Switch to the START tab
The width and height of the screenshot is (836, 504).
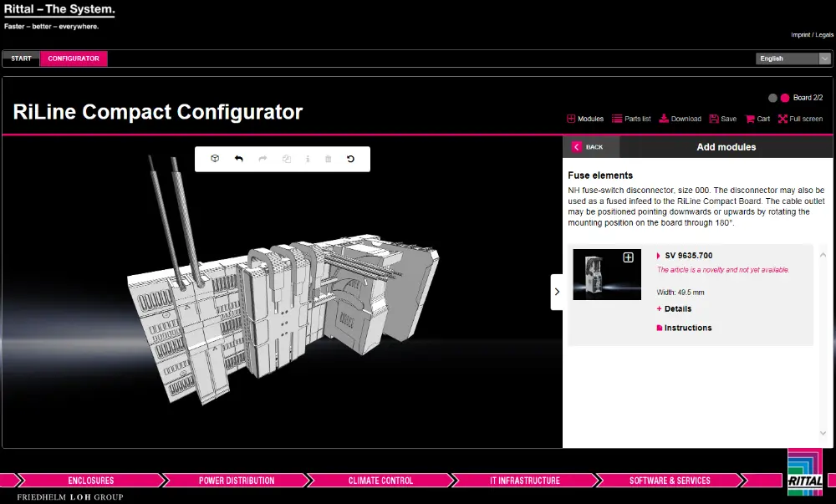[21, 59]
